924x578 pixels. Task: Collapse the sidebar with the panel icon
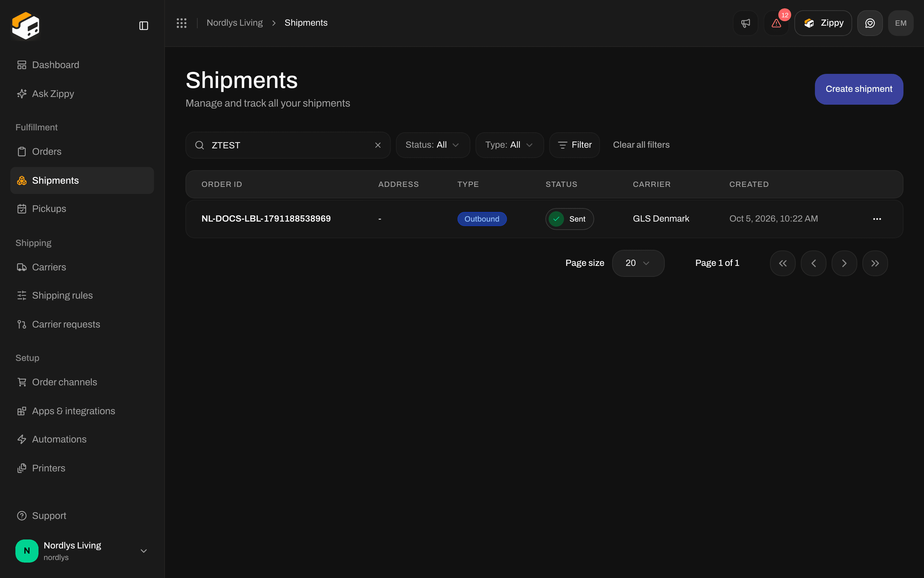tap(143, 26)
